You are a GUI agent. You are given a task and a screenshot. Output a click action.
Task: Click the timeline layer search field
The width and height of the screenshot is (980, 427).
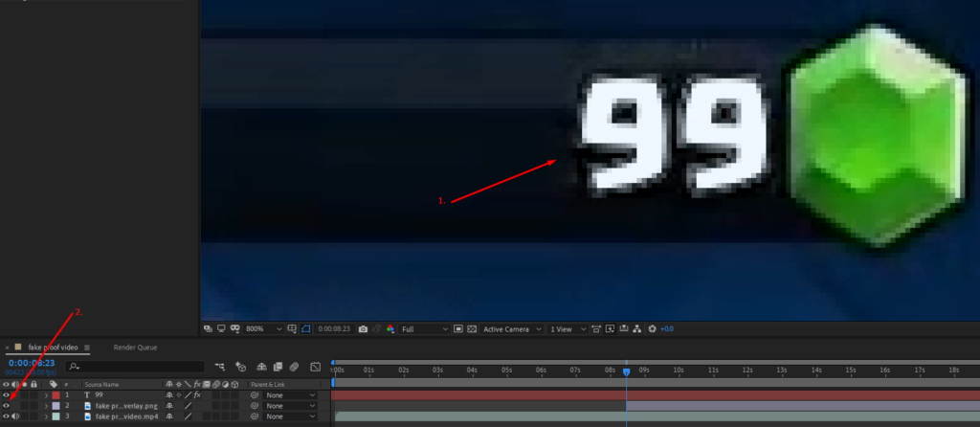point(135,367)
